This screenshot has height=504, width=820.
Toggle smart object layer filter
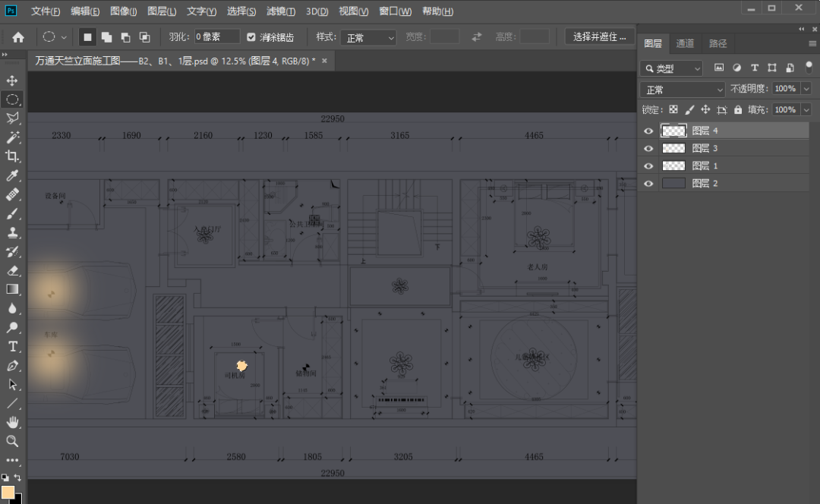(790, 68)
